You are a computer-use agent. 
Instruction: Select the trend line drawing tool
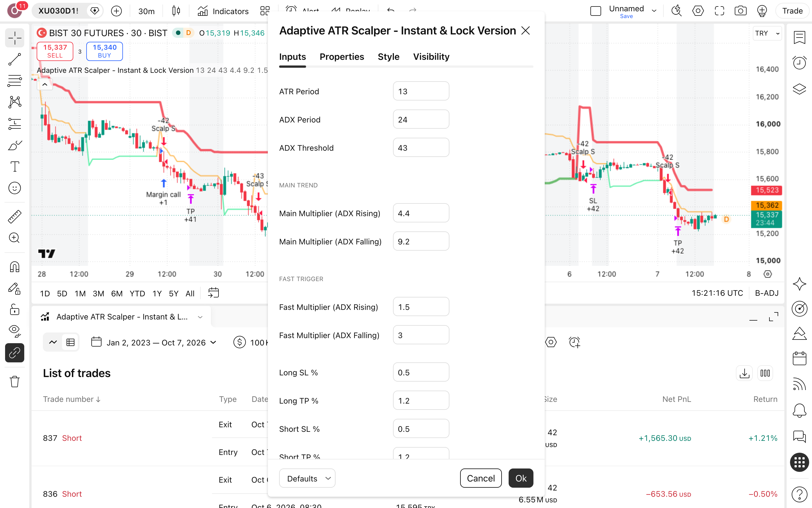point(14,59)
